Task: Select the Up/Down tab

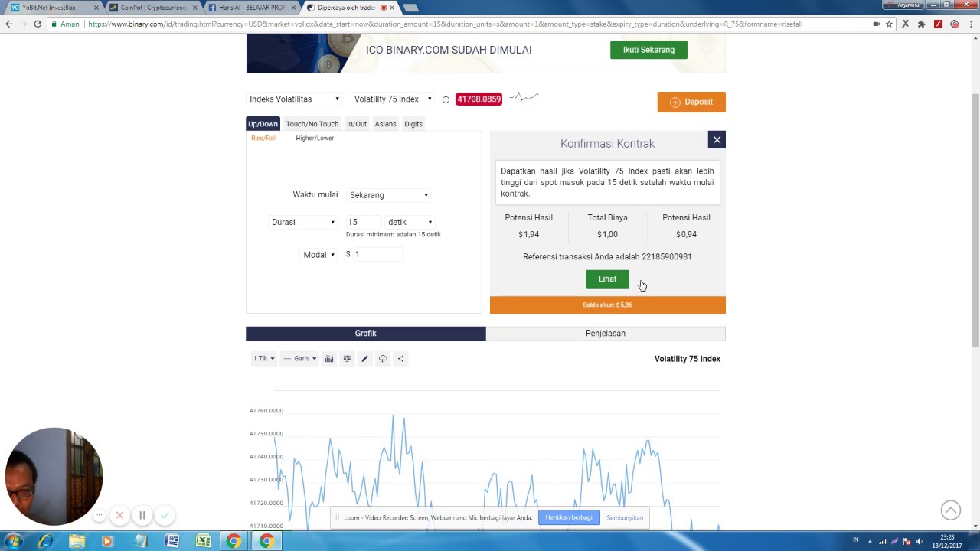Action: (x=263, y=124)
